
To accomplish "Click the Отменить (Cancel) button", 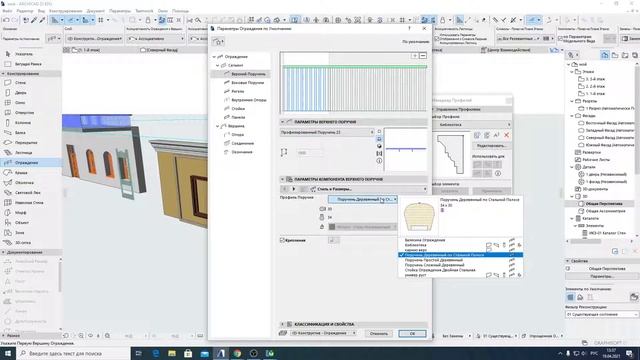I will [379, 333].
